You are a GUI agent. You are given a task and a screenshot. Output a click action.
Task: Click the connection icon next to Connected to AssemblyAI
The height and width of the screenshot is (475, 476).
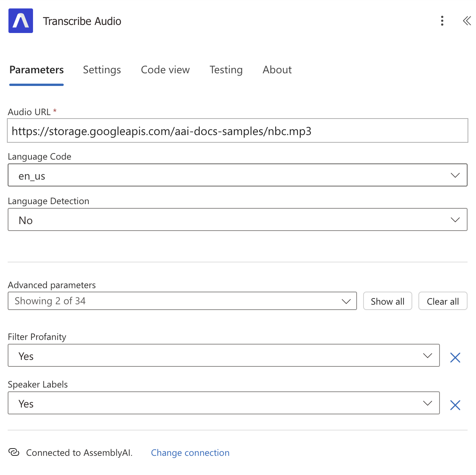point(14,452)
